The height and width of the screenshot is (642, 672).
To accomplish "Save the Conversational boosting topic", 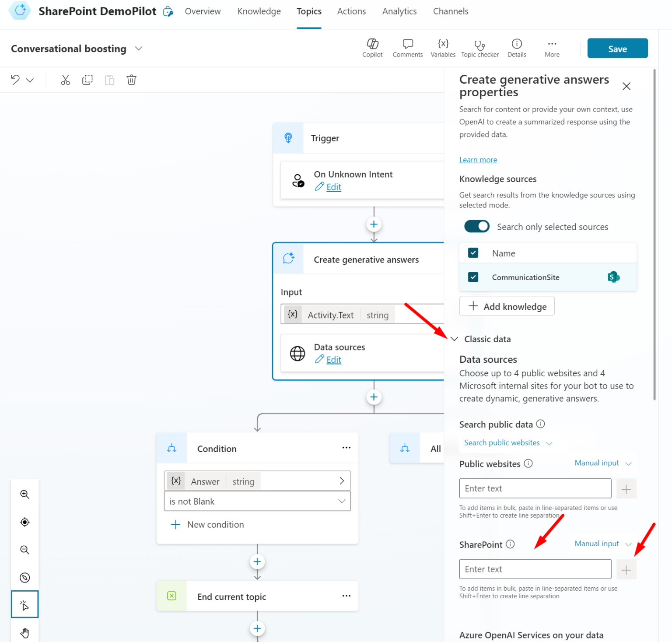I will [617, 48].
